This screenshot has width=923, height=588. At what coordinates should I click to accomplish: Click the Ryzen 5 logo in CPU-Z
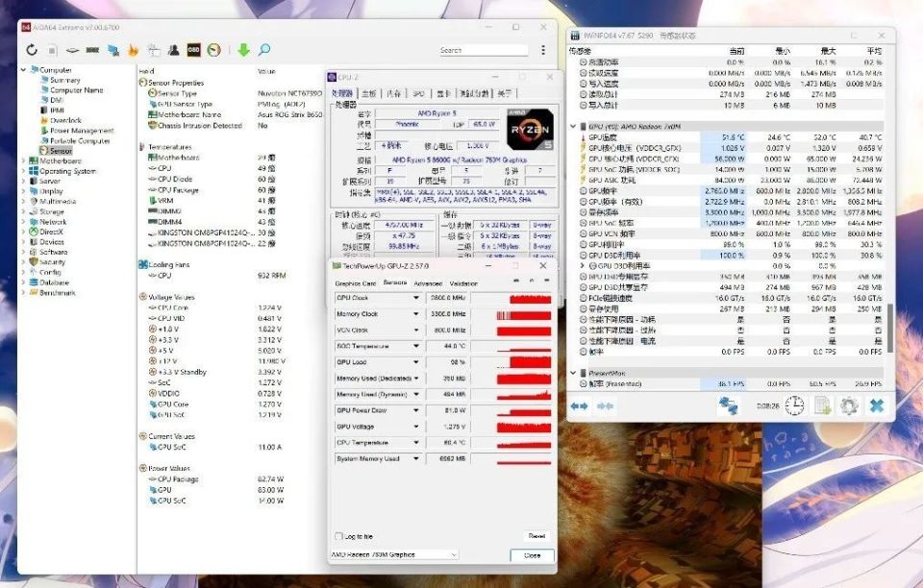coord(530,129)
